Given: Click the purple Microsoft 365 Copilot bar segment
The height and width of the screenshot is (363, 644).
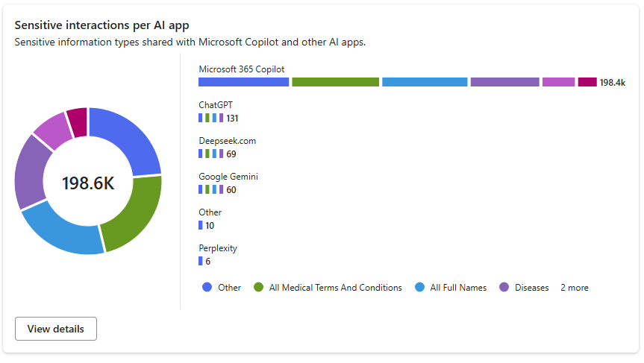Looking at the screenshot, I should tap(504, 82).
